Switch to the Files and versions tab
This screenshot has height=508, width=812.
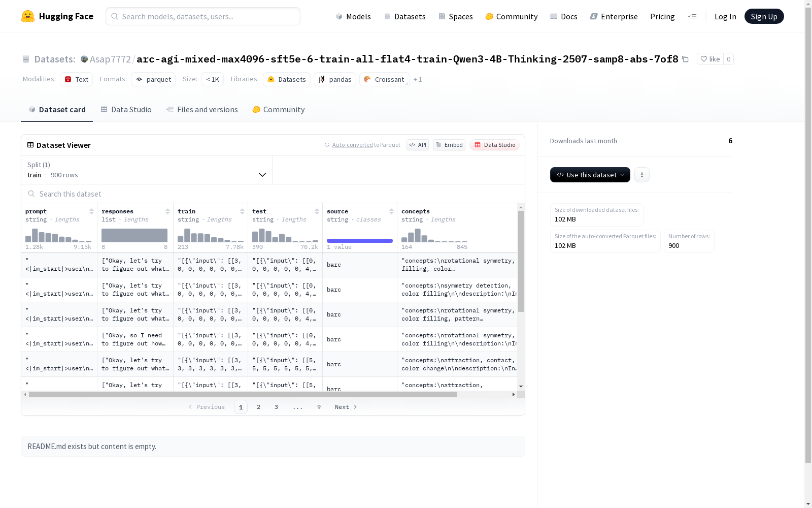[x=202, y=109]
